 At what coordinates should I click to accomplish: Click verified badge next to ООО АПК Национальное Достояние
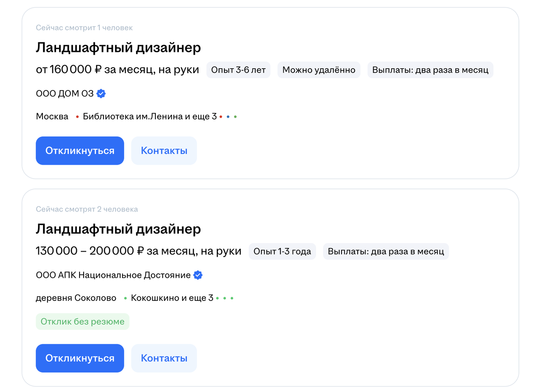[198, 275]
